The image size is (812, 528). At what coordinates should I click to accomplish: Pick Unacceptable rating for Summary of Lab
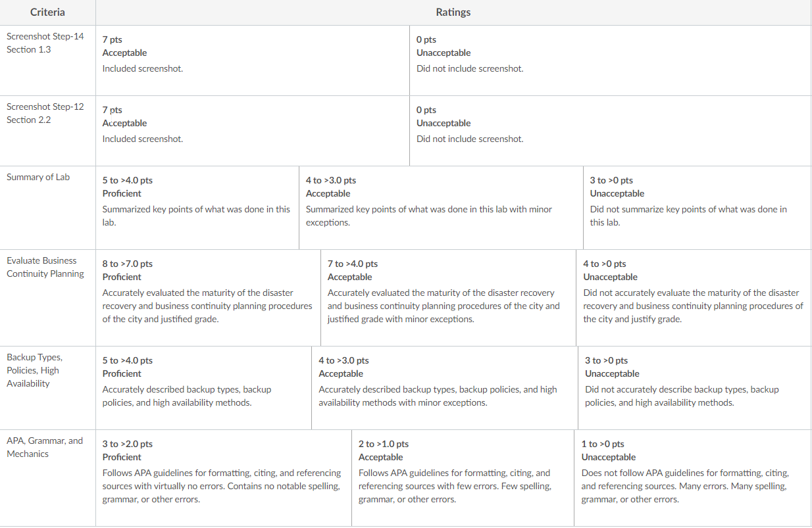point(698,208)
